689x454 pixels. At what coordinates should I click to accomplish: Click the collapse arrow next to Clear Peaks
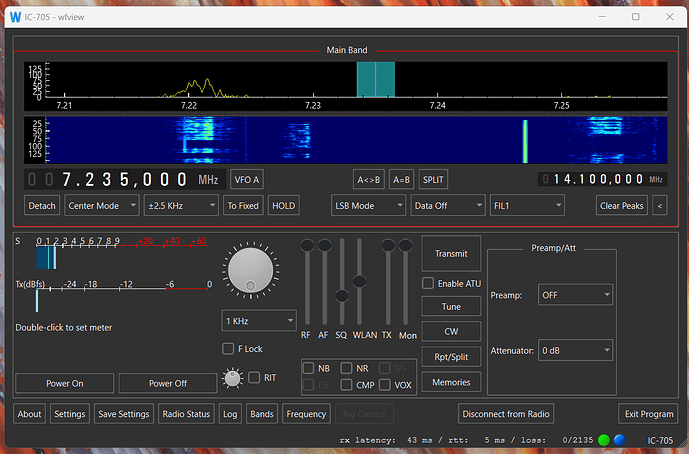pos(660,206)
